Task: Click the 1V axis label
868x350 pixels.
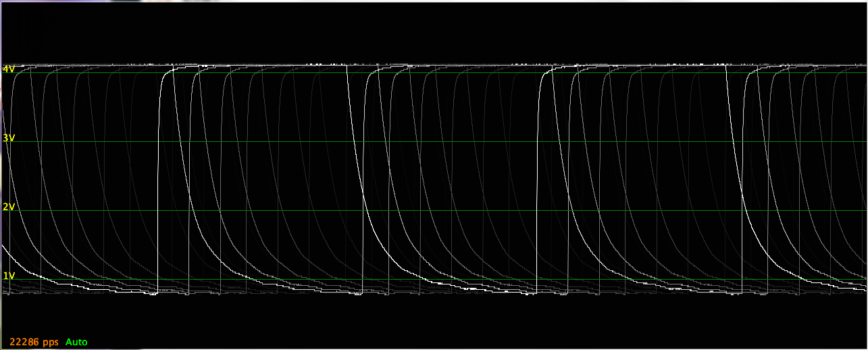Action: (9, 276)
